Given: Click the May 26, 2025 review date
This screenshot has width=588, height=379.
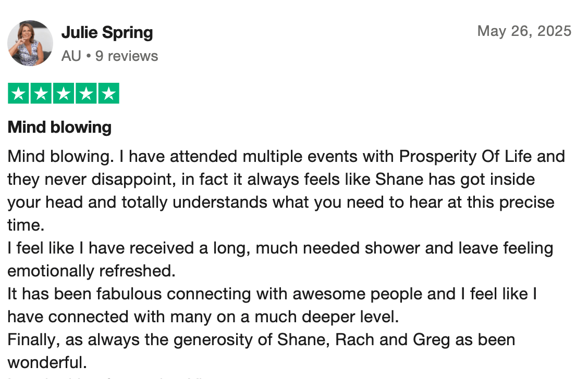Looking at the screenshot, I should (x=524, y=31).
